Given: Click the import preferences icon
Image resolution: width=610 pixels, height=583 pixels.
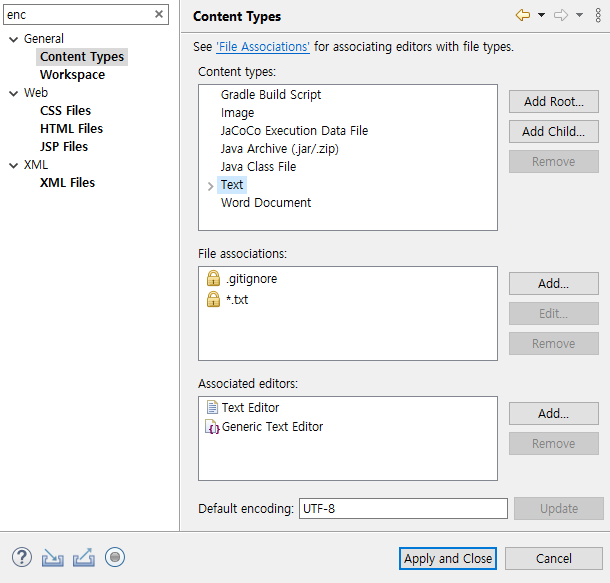Looking at the screenshot, I should (53, 558).
